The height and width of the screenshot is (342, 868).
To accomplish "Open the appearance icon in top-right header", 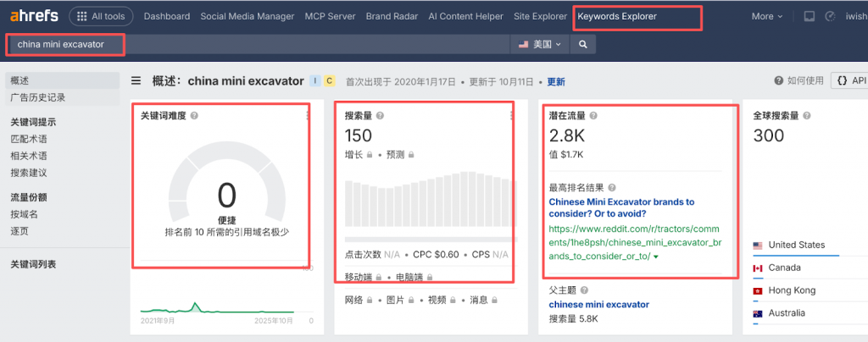I will 830,16.
